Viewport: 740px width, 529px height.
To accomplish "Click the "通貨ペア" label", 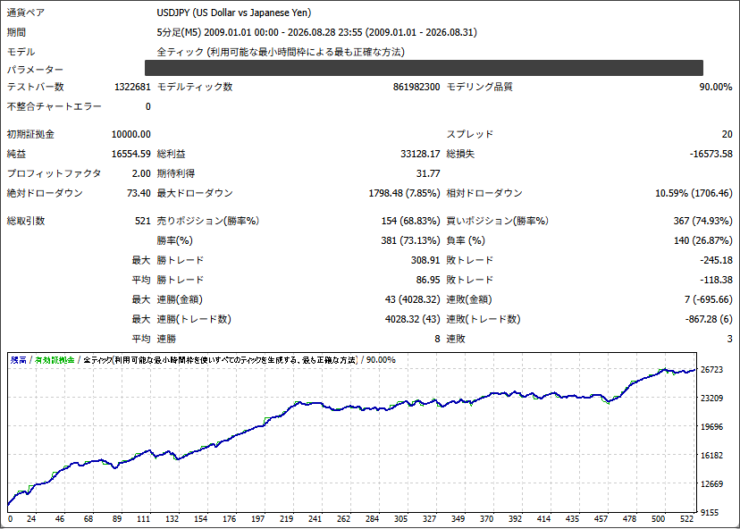I will click(25, 13).
